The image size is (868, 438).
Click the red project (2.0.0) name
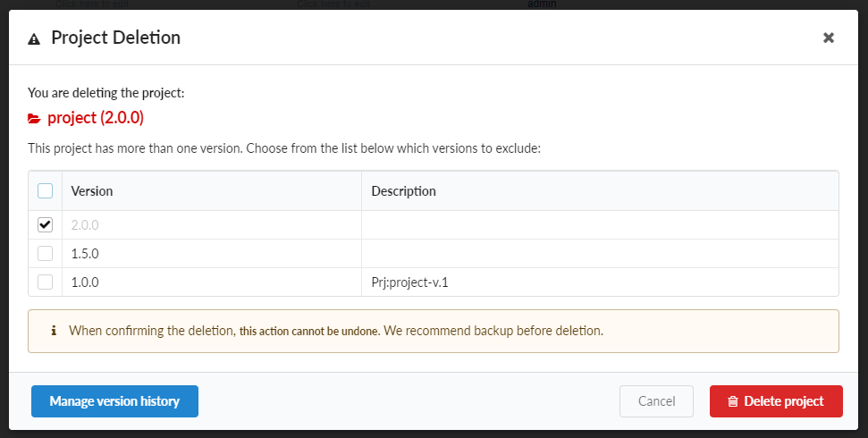tap(96, 117)
